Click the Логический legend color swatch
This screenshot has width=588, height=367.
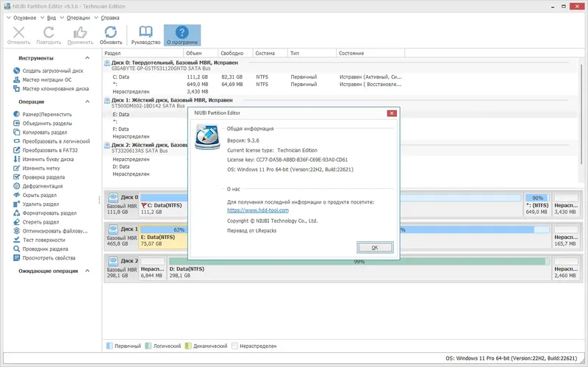click(148, 346)
